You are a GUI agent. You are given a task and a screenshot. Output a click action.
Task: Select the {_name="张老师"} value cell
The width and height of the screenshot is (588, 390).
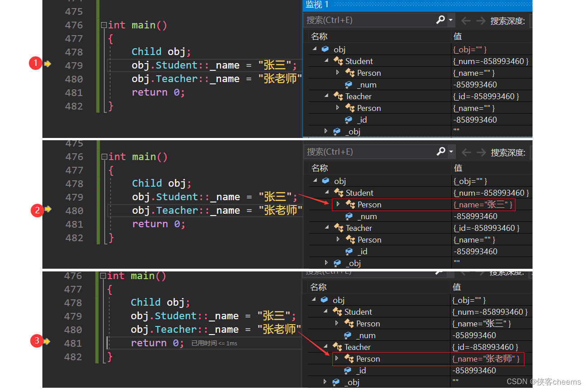(486, 359)
